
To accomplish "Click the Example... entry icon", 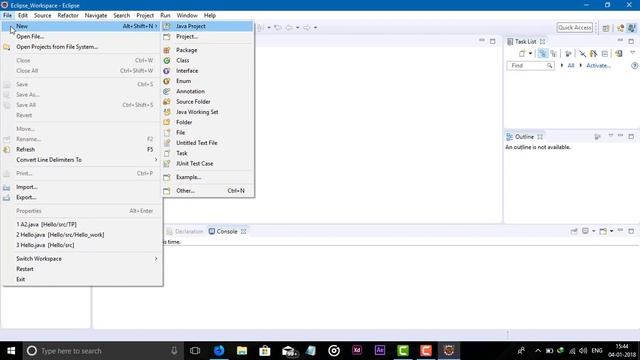I will (167, 177).
